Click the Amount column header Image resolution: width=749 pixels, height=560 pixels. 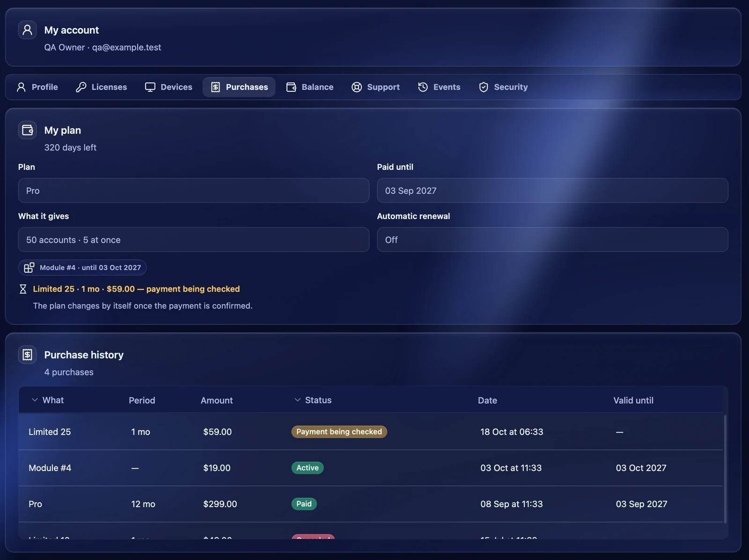(x=217, y=400)
